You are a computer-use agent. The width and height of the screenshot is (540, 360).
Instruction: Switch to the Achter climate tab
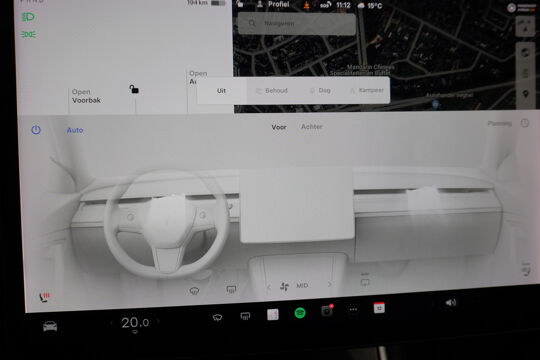coord(312,126)
